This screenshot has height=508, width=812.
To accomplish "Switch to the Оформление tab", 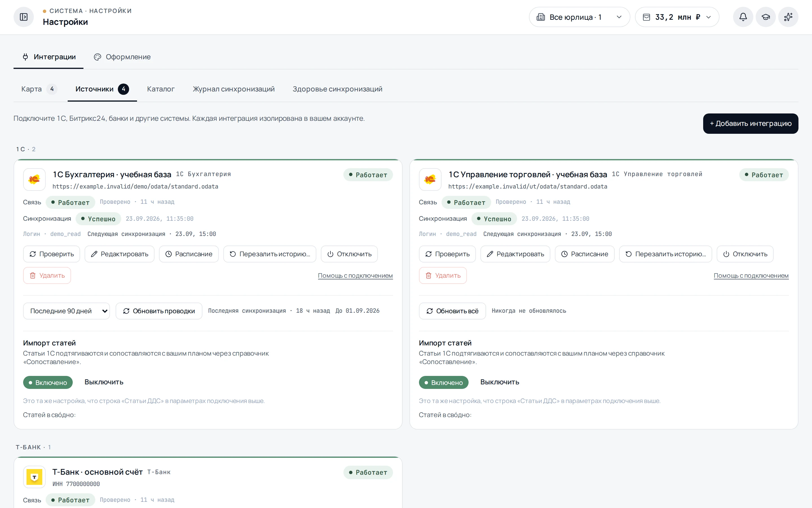I will point(122,57).
